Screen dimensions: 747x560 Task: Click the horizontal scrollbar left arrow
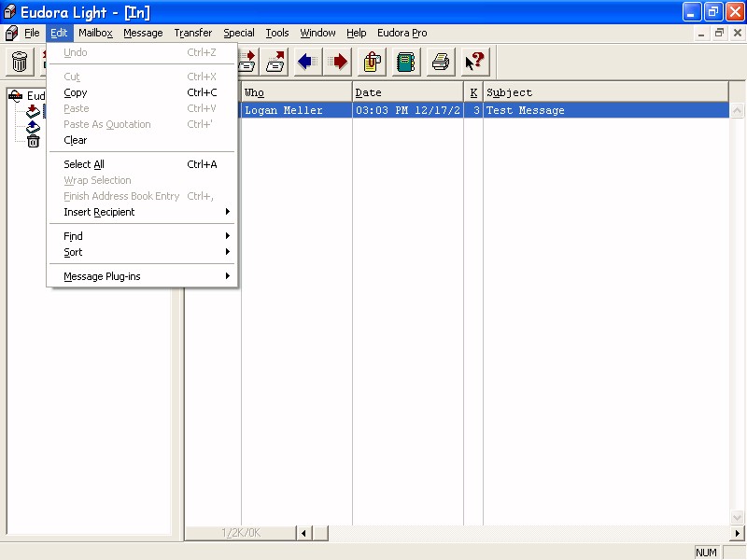(x=303, y=533)
